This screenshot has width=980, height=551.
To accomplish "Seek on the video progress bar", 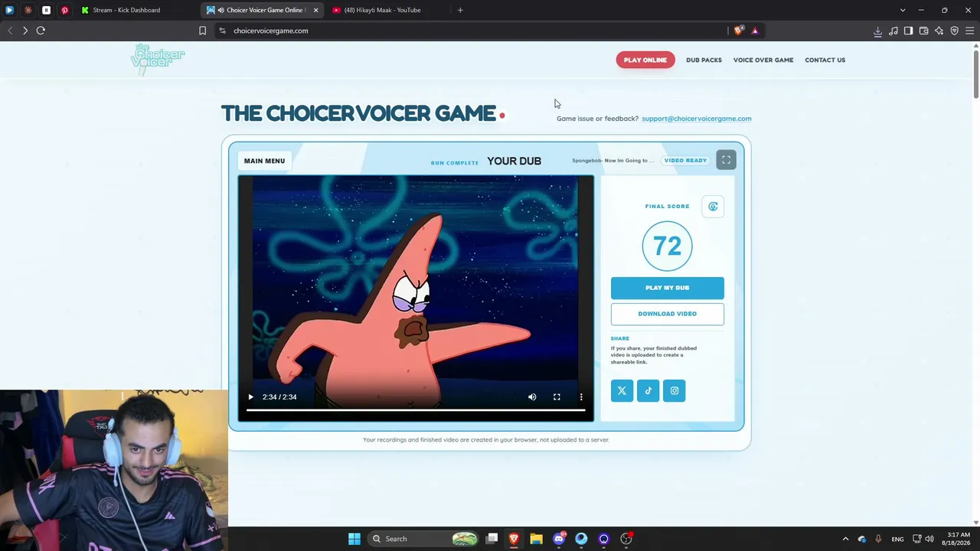I will 416,410.
